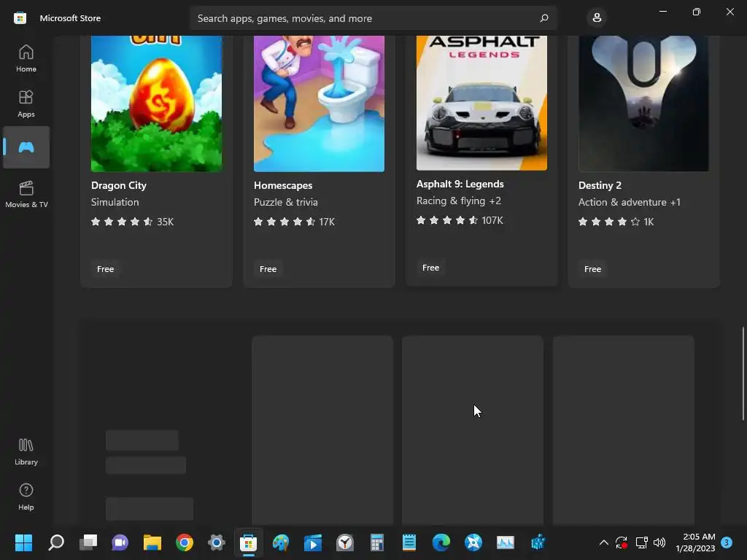Screen dimensions: 747x560
Task: Click the Microsoft Store logo icon
Action: pyautogui.click(x=20, y=18)
